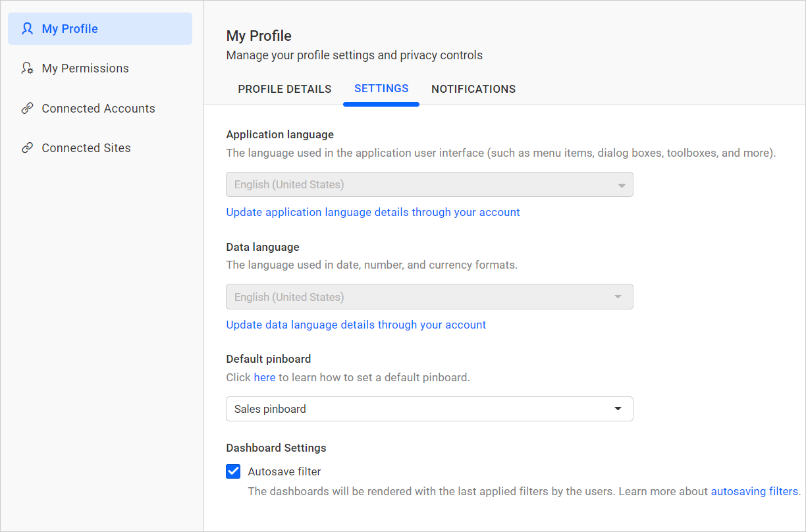
Task: Open the Profile Details tab
Action: [x=284, y=89]
